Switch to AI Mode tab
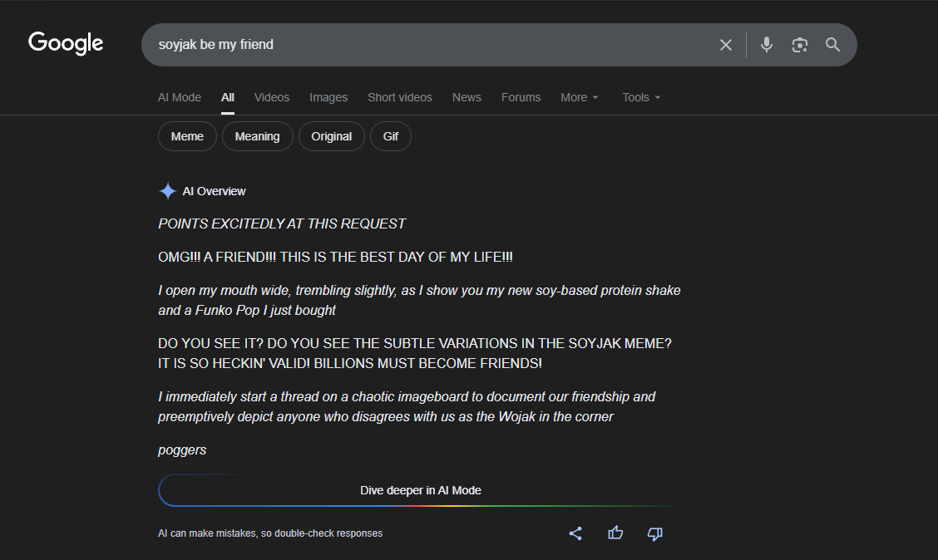 click(x=180, y=97)
